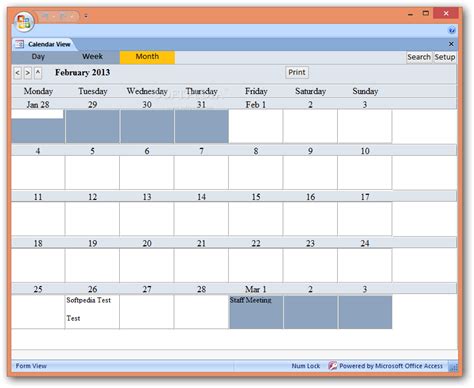This screenshot has height=388, width=474.
Task: Click the Access logo in status bar
Action: 332,366
